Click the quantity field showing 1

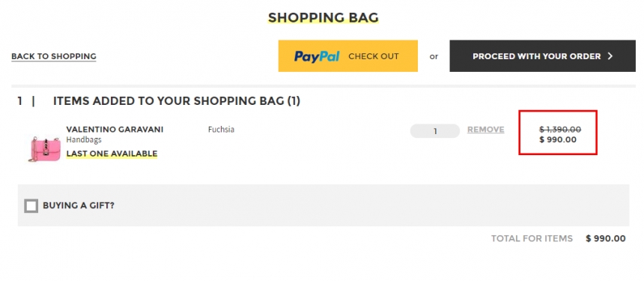click(x=435, y=131)
